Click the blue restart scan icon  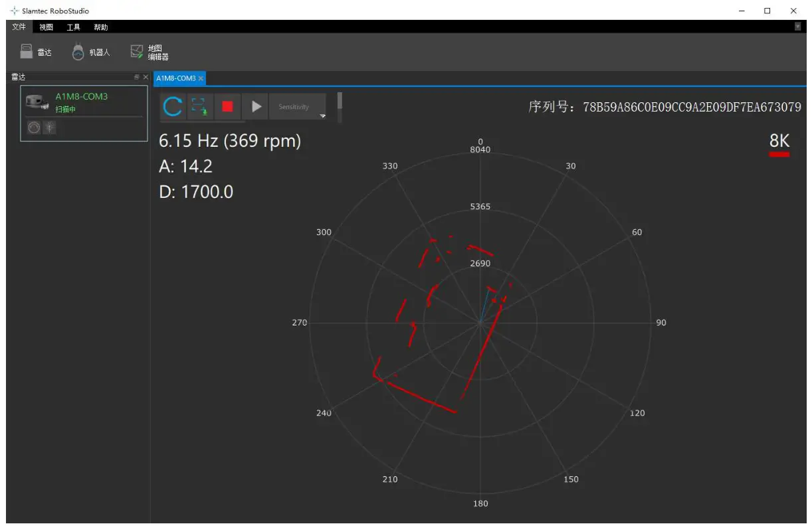171,106
